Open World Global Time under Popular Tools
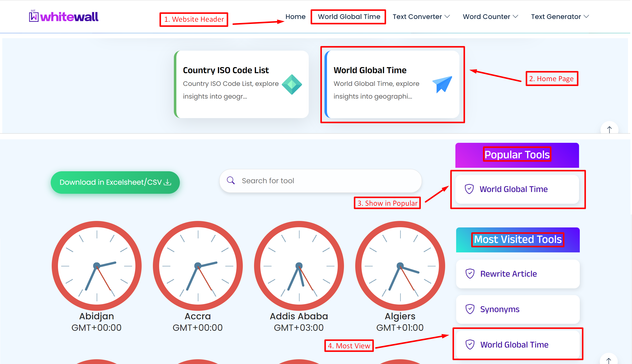Screen dimensions: 632x364 point(517,189)
